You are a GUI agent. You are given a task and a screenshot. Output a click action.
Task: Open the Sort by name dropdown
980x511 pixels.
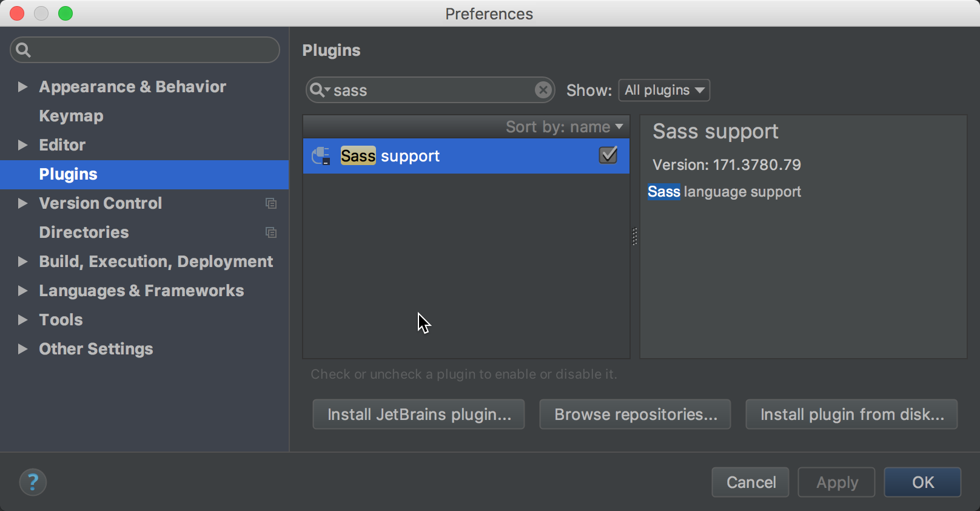click(564, 127)
